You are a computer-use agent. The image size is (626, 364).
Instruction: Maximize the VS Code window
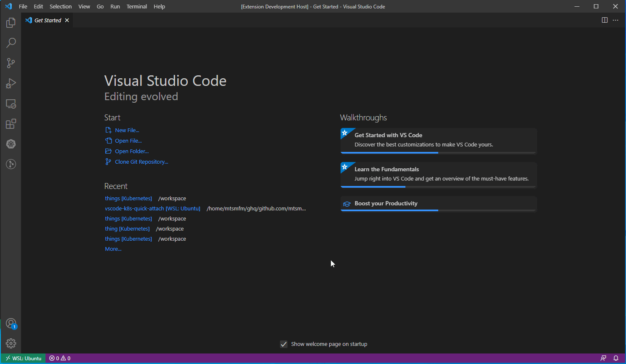(x=596, y=6)
